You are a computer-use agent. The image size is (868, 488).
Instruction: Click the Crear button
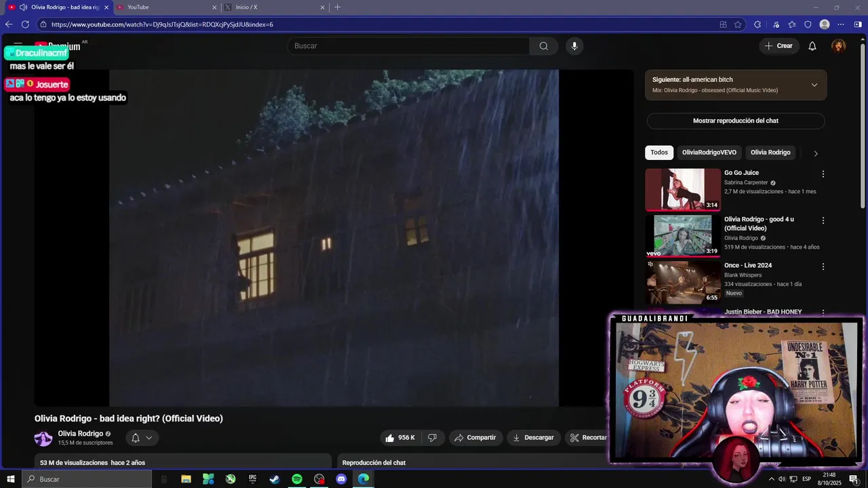pos(778,46)
